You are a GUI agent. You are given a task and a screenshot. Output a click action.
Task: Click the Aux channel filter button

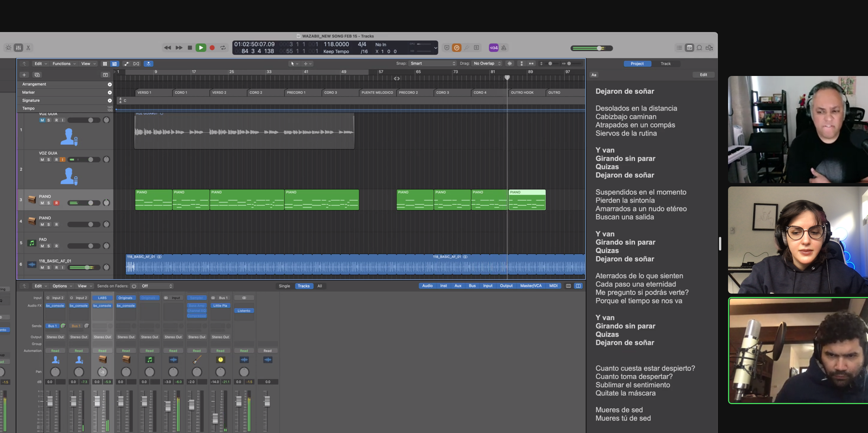point(458,286)
